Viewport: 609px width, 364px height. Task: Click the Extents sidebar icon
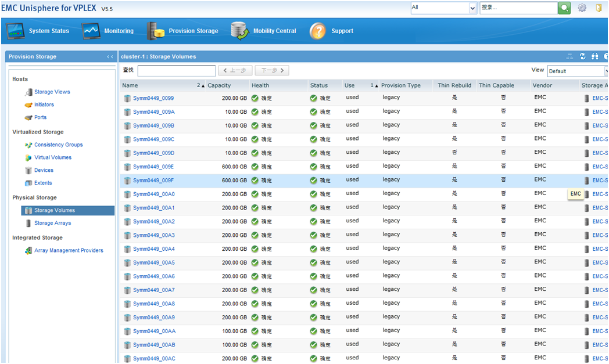[x=28, y=183]
